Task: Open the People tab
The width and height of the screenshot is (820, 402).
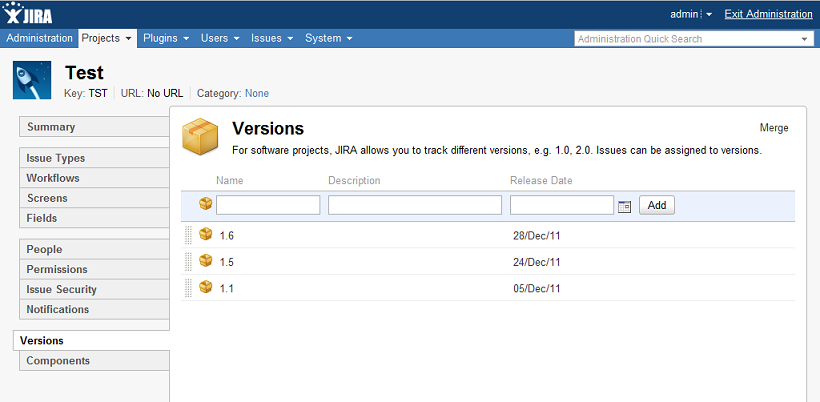Action: coord(94,249)
